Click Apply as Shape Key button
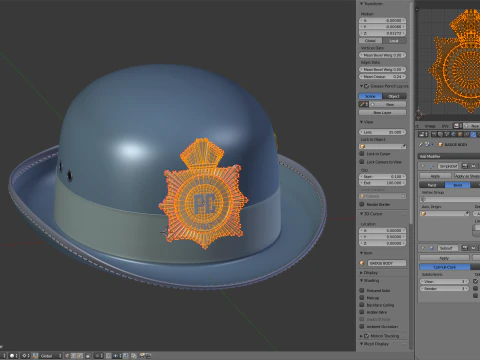480x360 pixels. (467, 176)
